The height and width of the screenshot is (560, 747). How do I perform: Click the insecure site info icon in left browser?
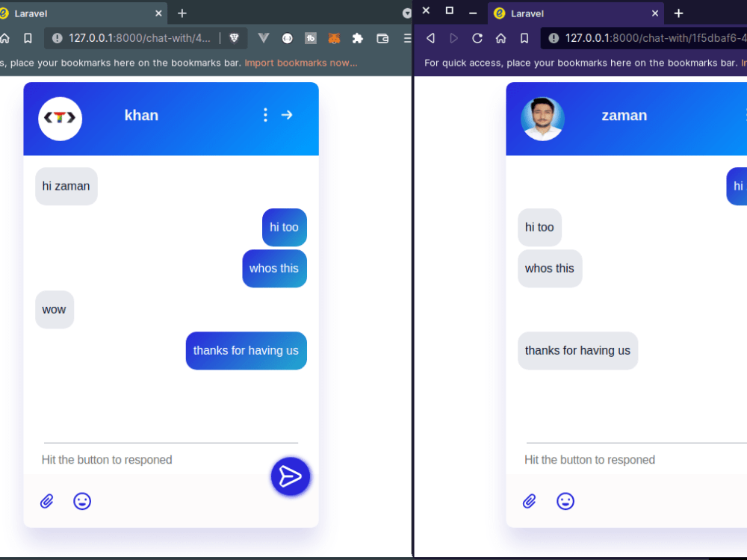pos(58,38)
